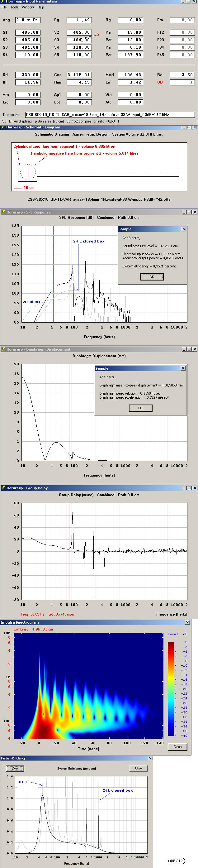Click the Vtc field
The height and width of the screenshot is (868, 198).
[130, 95]
